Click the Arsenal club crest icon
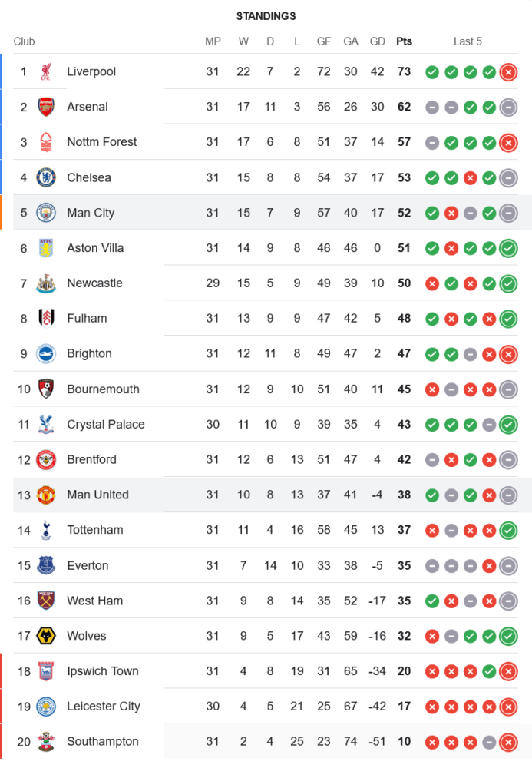Viewport: 532px width, 768px height. [46, 107]
